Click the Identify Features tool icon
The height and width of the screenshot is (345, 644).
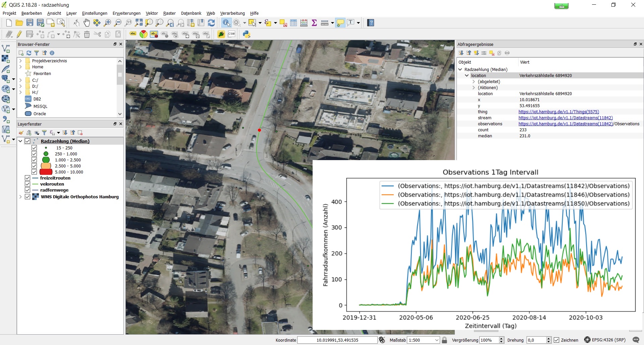click(x=226, y=23)
